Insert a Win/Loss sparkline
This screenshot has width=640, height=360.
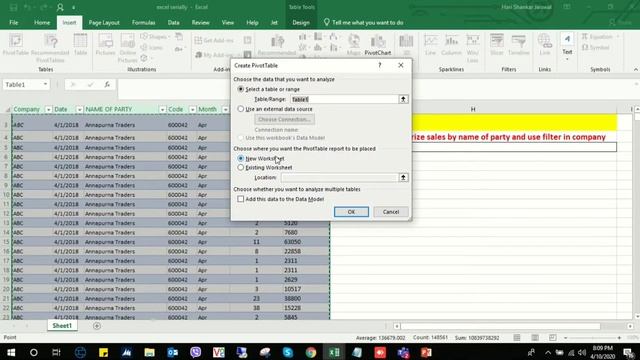(x=473, y=48)
